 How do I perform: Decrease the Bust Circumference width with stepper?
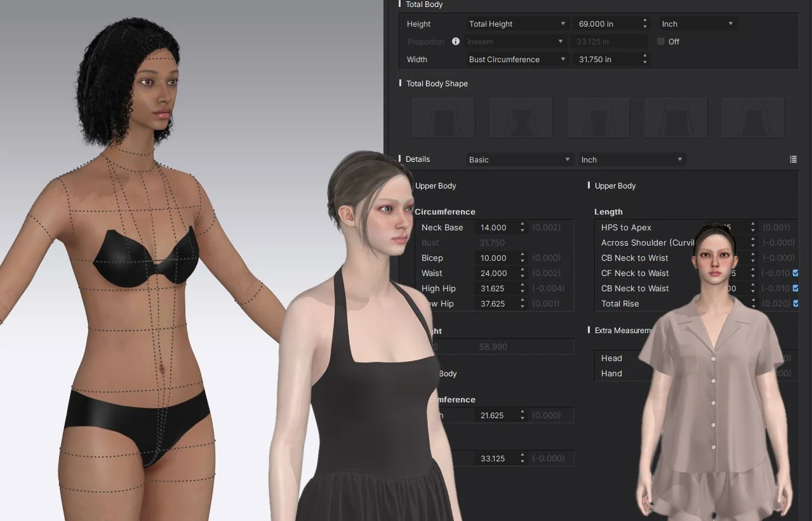pos(645,63)
